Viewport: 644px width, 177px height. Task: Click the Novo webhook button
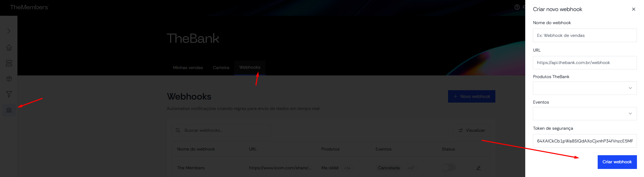pyautogui.click(x=472, y=96)
